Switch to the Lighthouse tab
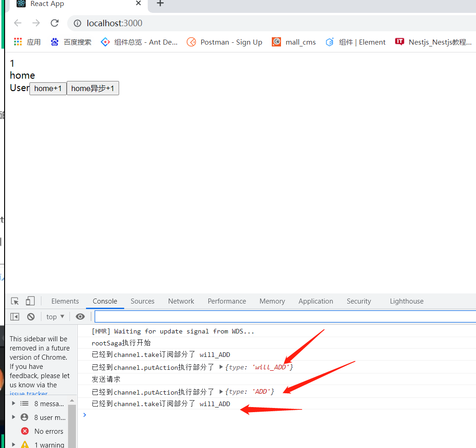 pos(407,301)
